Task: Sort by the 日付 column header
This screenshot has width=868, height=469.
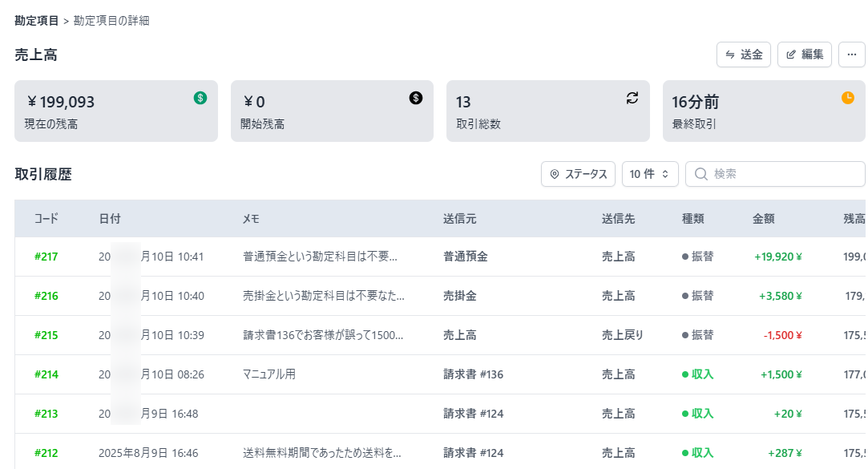Action: 110,218
